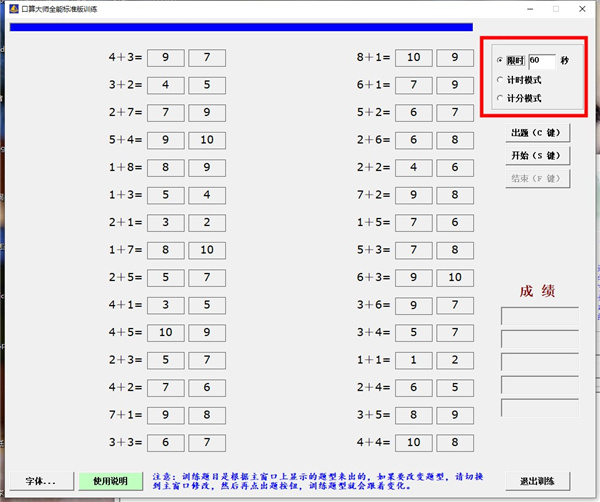Choose answer 9 for 4+3=

(x=166, y=58)
